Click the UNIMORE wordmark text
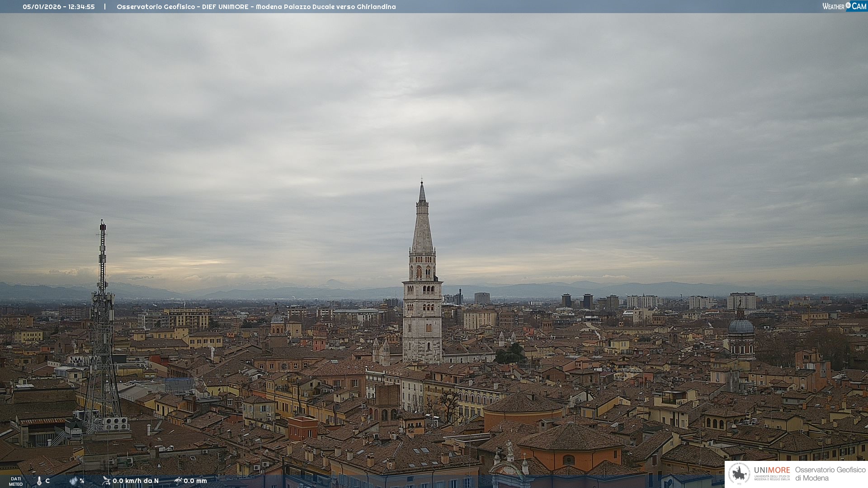 (x=772, y=470)
